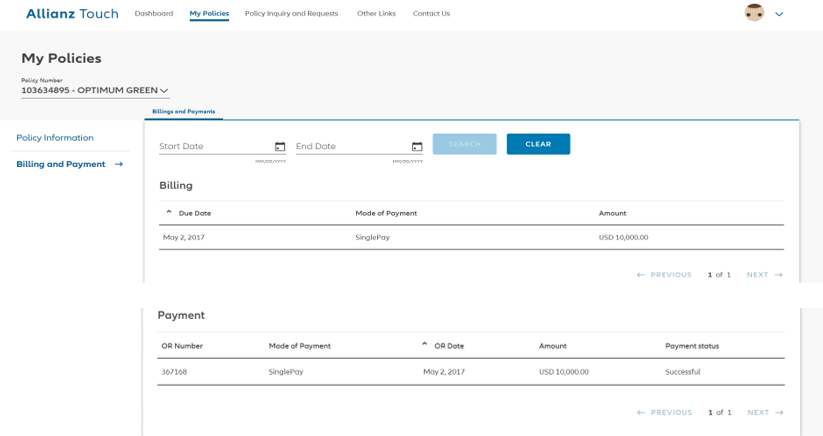
Task: Click the Allianz Touch logo
Action: 72,14
